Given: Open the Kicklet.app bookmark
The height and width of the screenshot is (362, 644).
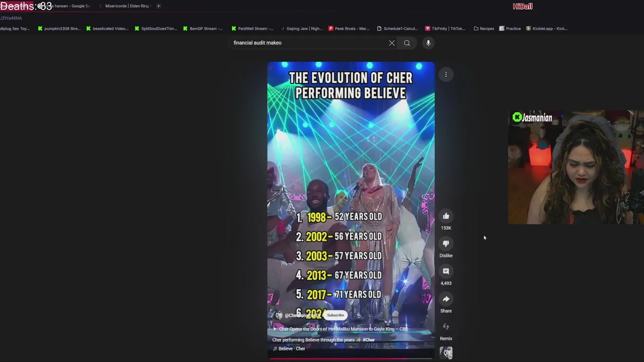Looking at the screenshot, I should pos(546,29).
